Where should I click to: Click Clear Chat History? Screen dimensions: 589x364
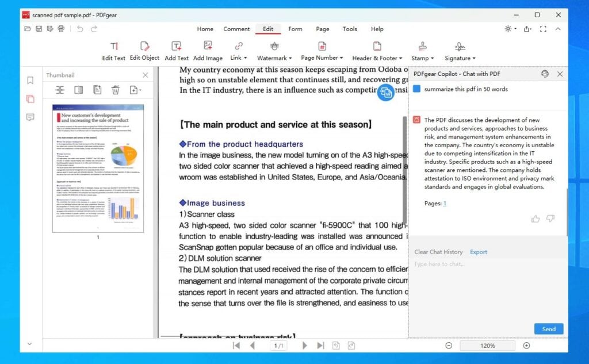438,252
